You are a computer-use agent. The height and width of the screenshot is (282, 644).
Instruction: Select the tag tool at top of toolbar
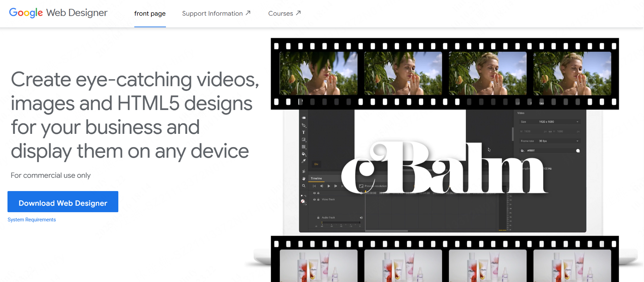[304, 118]
